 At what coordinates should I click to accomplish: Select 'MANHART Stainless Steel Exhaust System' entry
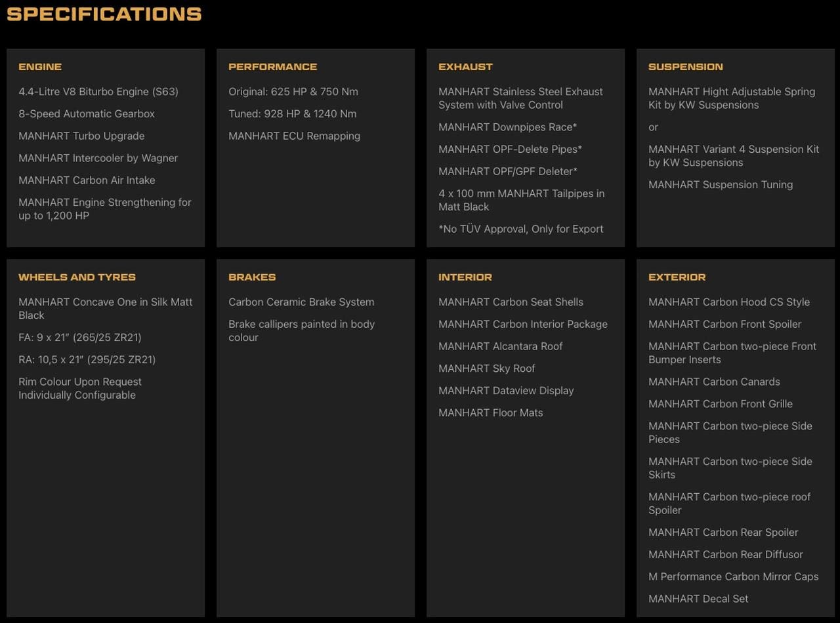(521, 98)
